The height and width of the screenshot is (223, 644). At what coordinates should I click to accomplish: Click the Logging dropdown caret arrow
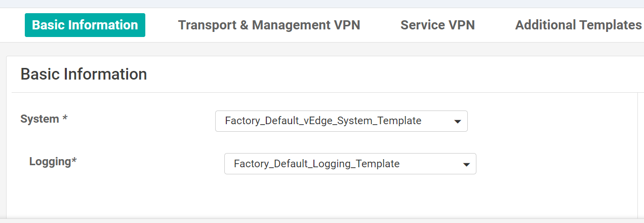(466, 164)
